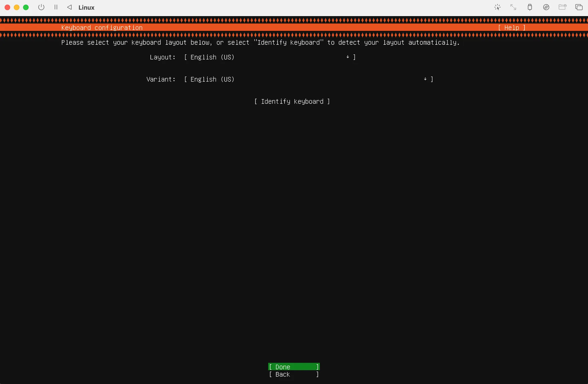Open the USB devices icon
This screenshot has height=384, width=588.
tap(530, 7)
